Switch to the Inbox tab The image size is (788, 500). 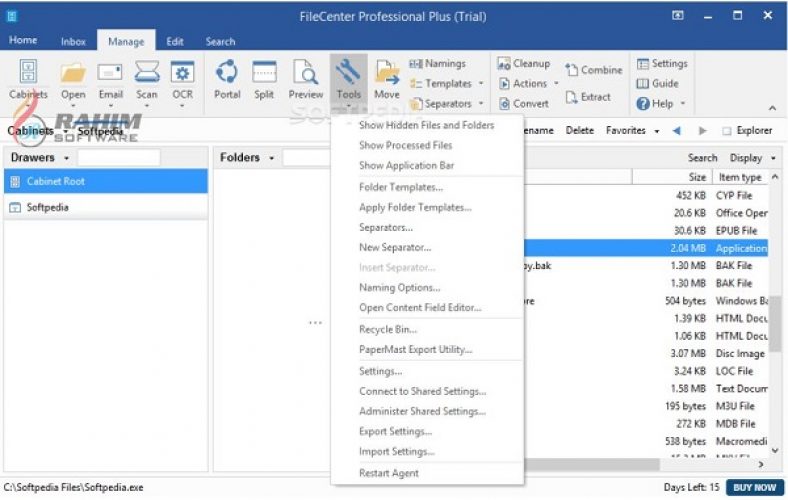tap(73, 42)
